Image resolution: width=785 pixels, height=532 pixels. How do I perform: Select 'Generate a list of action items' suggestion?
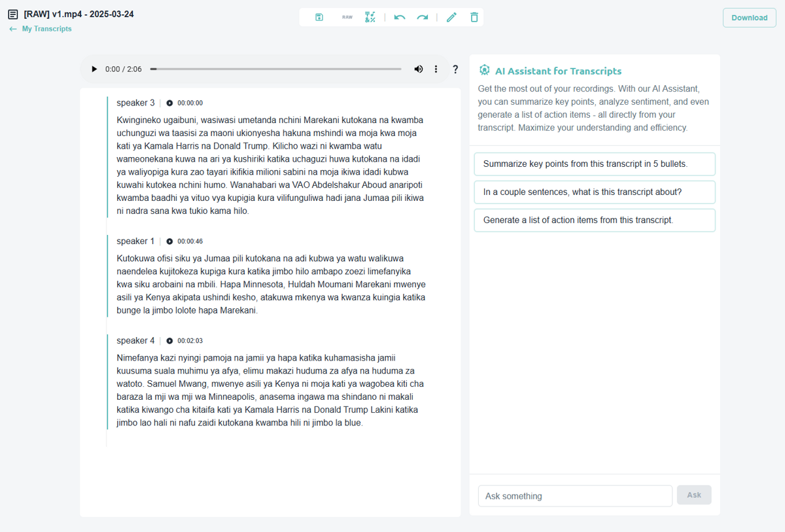pyautogui.click(x=595, y=221)
